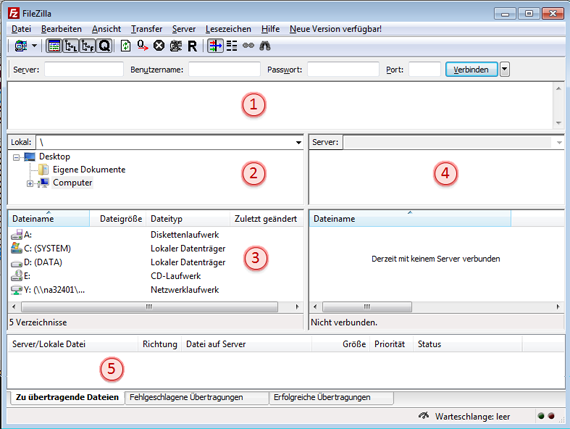Click remote file list right scroll arrow
The width and height of the screenshot is (570, 429).
pyautogui.click(x=558, y=307)
